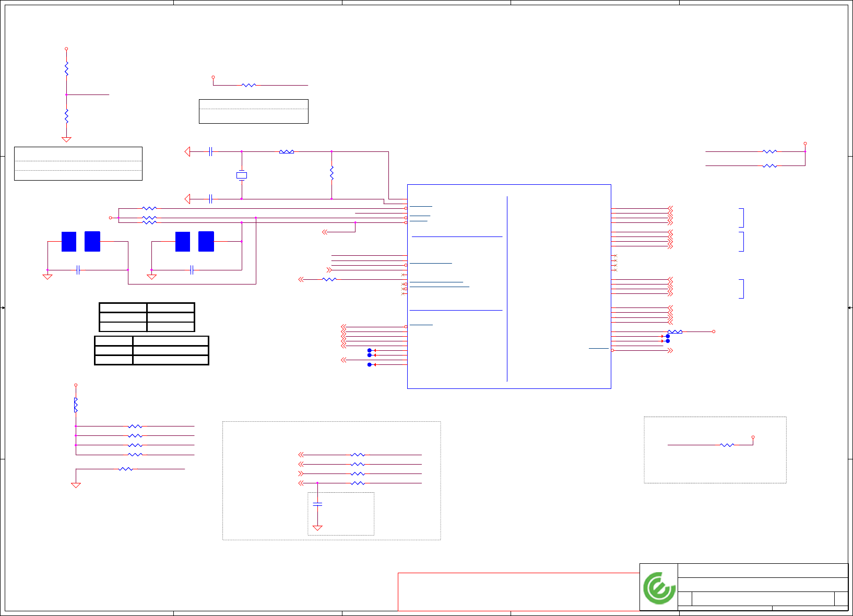The width and height of the screenshot is (853, 616).
Task: Select upper resistor of top-left voltage divider
Action: coord(66,69)
